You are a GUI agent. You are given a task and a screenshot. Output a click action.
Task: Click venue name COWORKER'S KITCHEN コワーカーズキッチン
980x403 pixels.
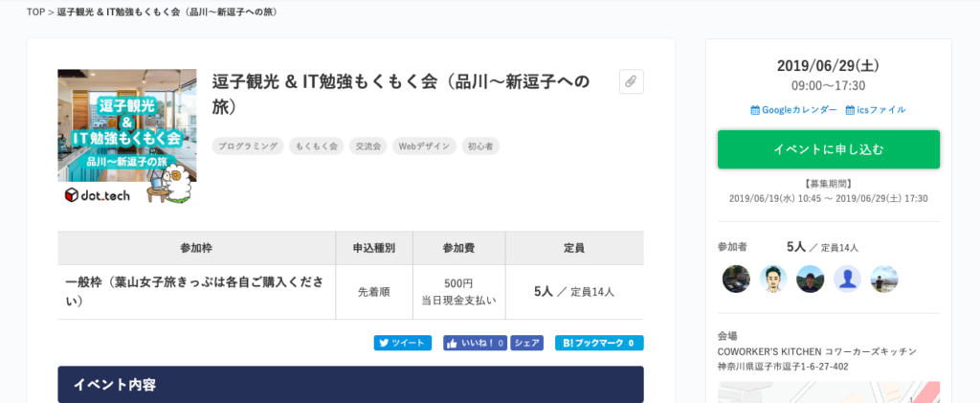[817, 351]
